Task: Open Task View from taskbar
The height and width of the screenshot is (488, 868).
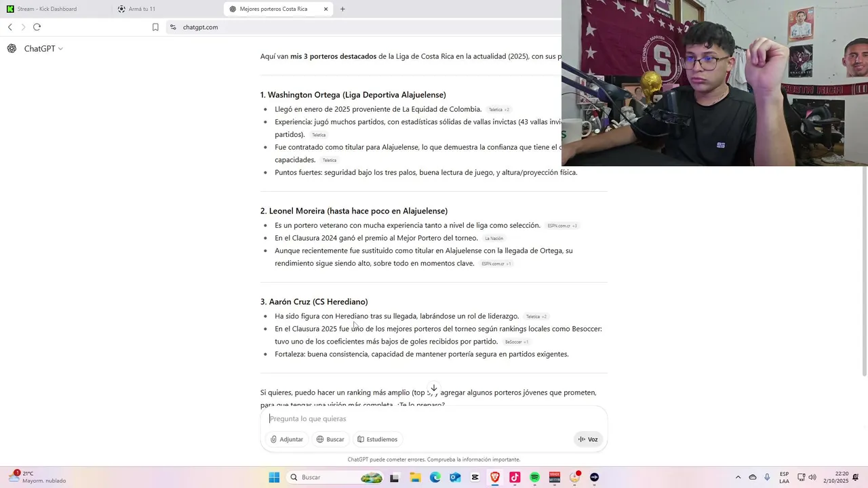Action: [394, 477]
